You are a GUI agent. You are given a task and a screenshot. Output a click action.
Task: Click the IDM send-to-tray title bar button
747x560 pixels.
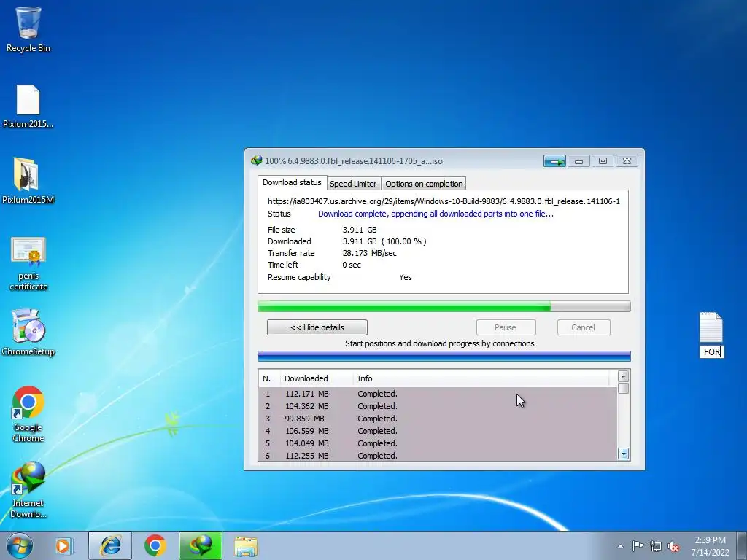554,161
